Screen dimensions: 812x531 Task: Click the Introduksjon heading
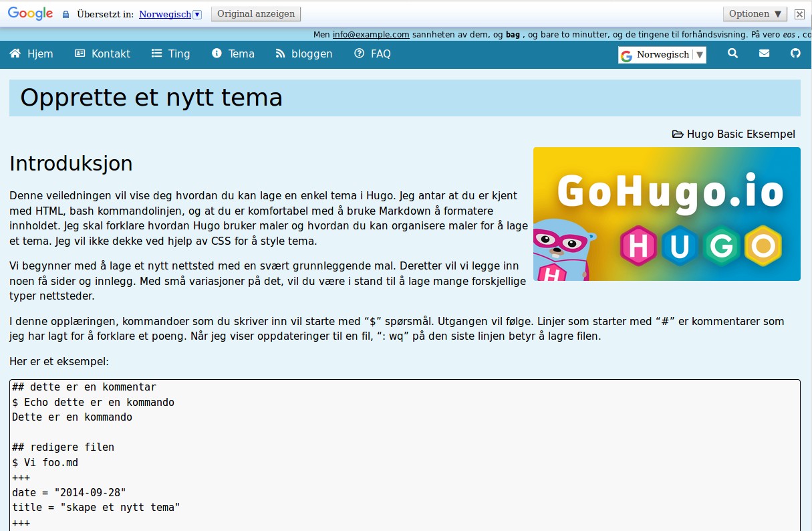pyautogui.click(x=71, y=164)
